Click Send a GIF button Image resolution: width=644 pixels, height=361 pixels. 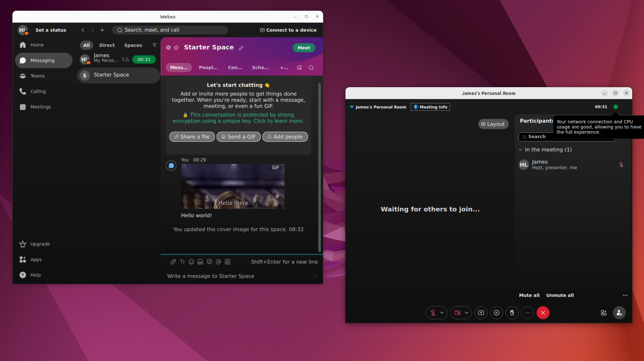(239, 137)
